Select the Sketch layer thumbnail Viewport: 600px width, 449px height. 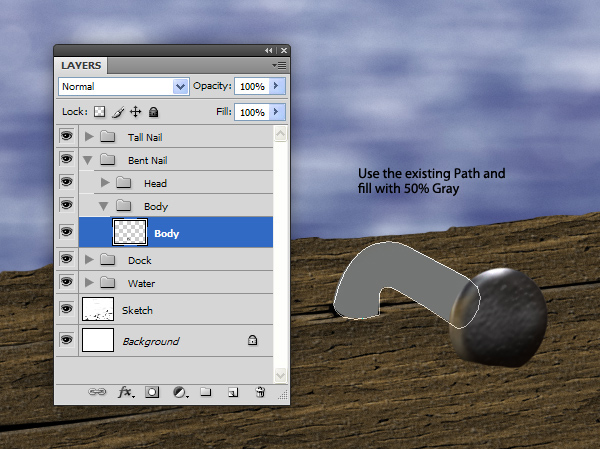click(98, 309)
